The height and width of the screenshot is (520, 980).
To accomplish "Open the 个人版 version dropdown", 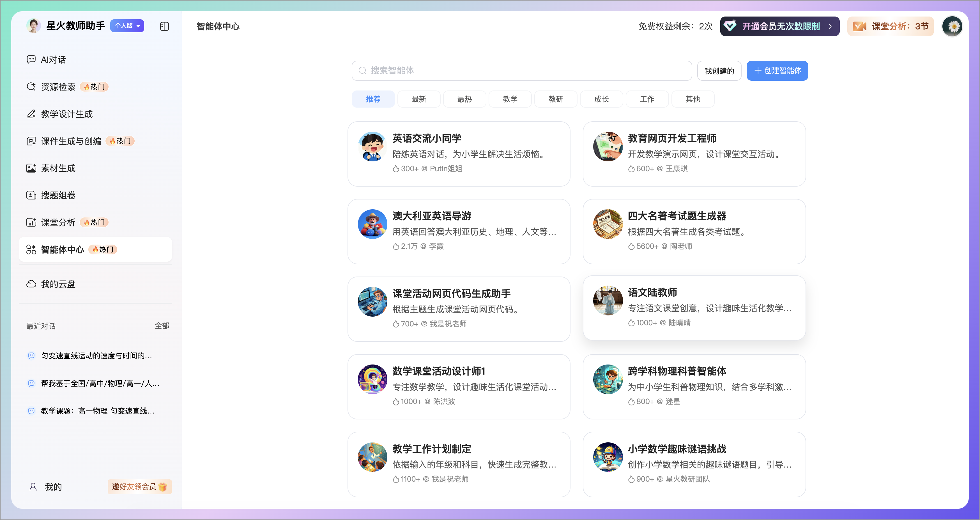I will coord(127,26).
